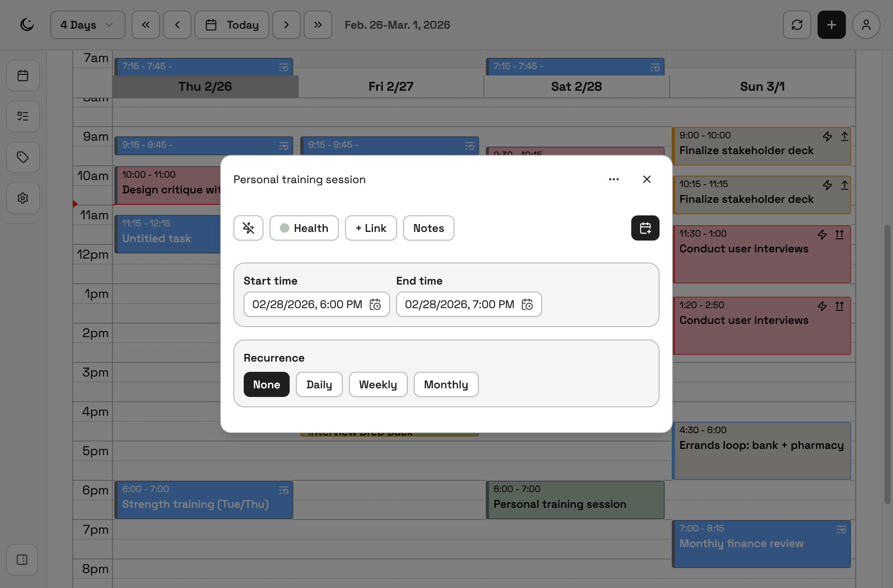Screen dimensions: 893x588
Task: Toggle dark mode moon icon
Action: click(27, 25)
